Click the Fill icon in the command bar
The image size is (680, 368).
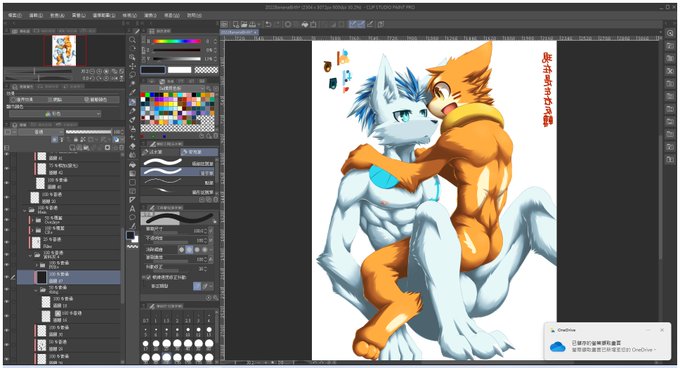305,24
